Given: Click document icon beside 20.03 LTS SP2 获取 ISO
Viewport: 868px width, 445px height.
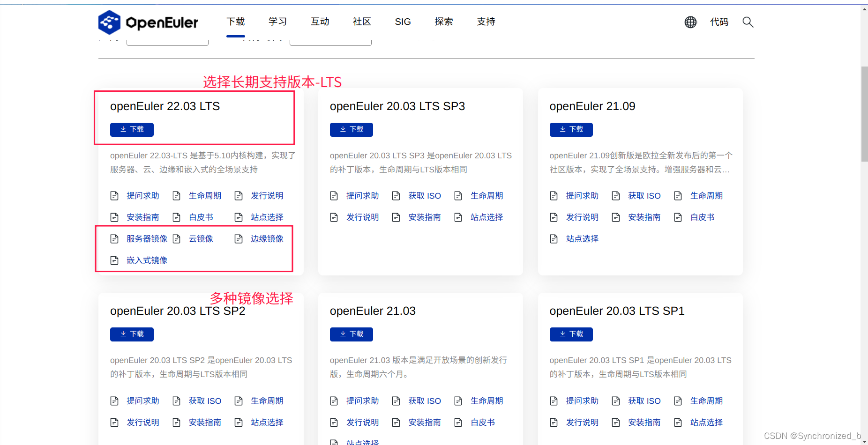Looking at the screenshot, I should (x=177, y=401).
